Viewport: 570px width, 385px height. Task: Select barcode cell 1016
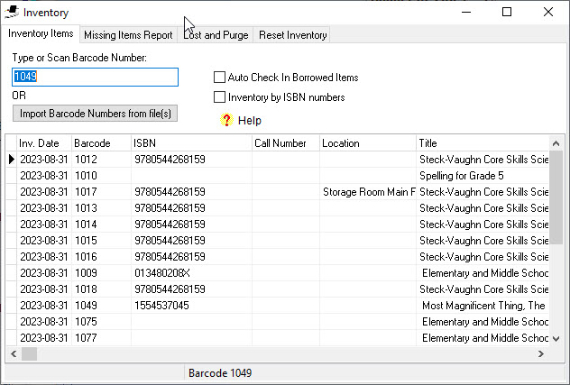click(101, 257)
